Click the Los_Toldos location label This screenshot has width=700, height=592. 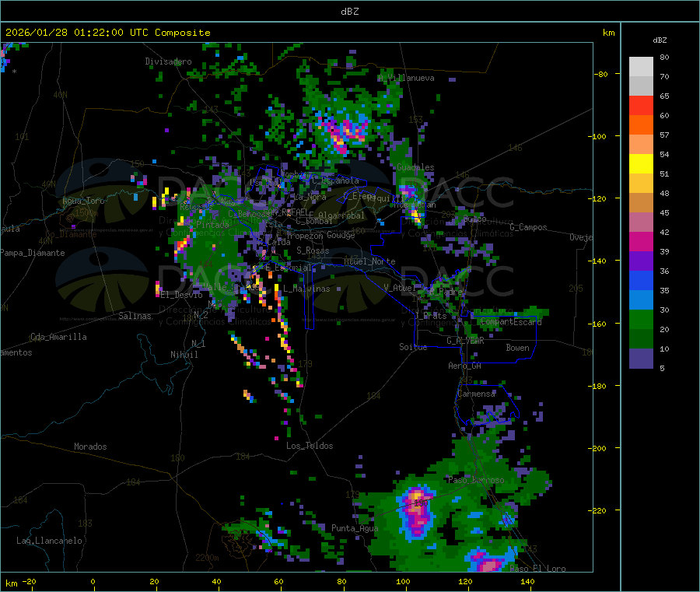(x=310, y=446)
